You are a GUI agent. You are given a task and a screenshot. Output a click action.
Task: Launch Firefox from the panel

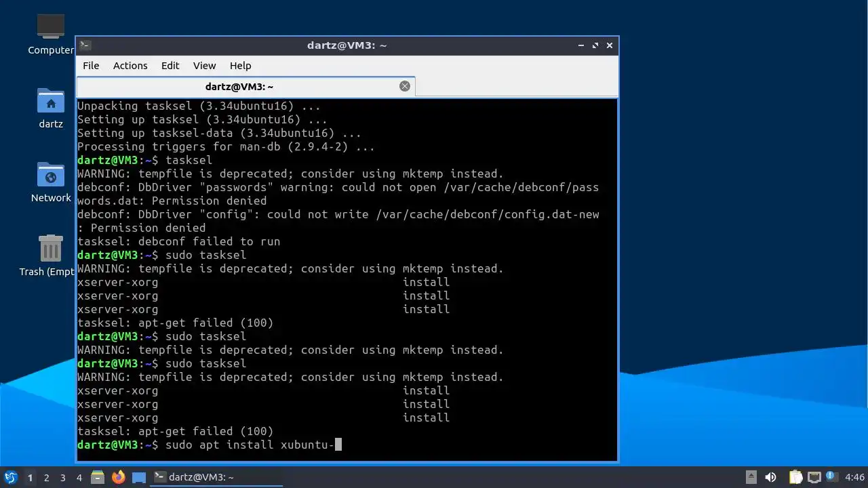pos(119,477)
